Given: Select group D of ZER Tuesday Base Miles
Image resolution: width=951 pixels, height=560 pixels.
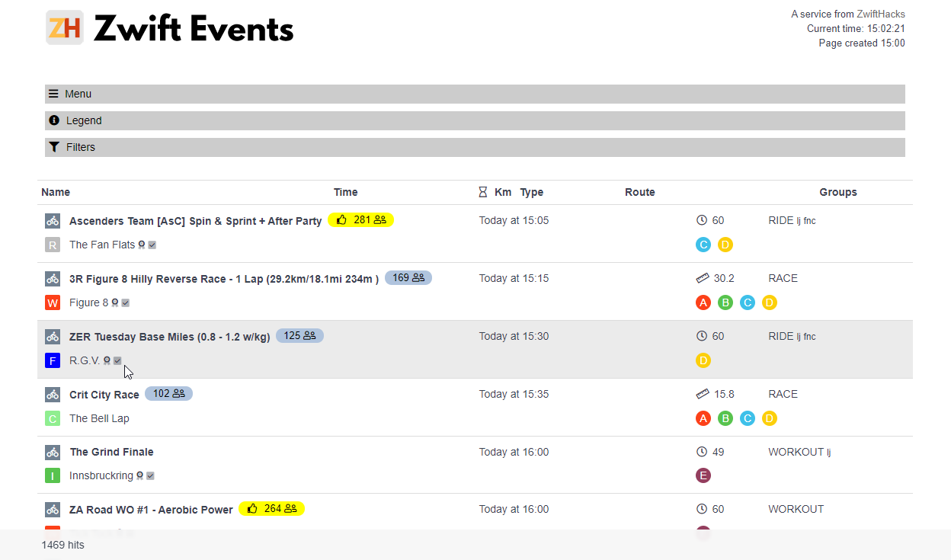Looking at the screenshot, I should pos(703,360).
